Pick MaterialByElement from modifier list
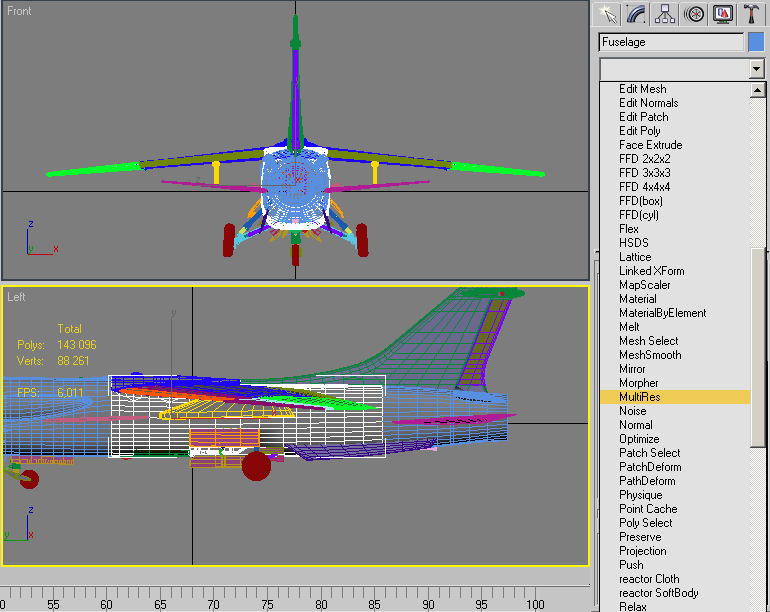770x612 pixels. tap(663, 313)
